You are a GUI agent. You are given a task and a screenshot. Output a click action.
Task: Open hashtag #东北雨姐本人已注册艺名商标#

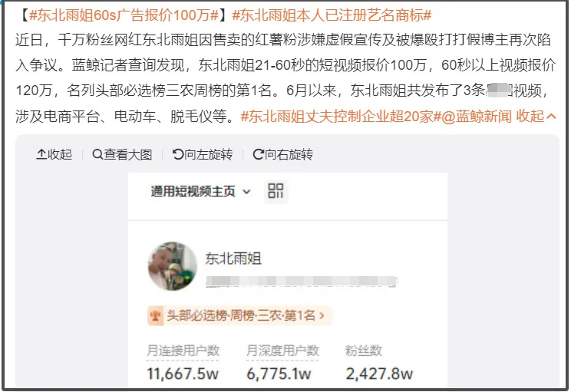(x=332, y=15)
